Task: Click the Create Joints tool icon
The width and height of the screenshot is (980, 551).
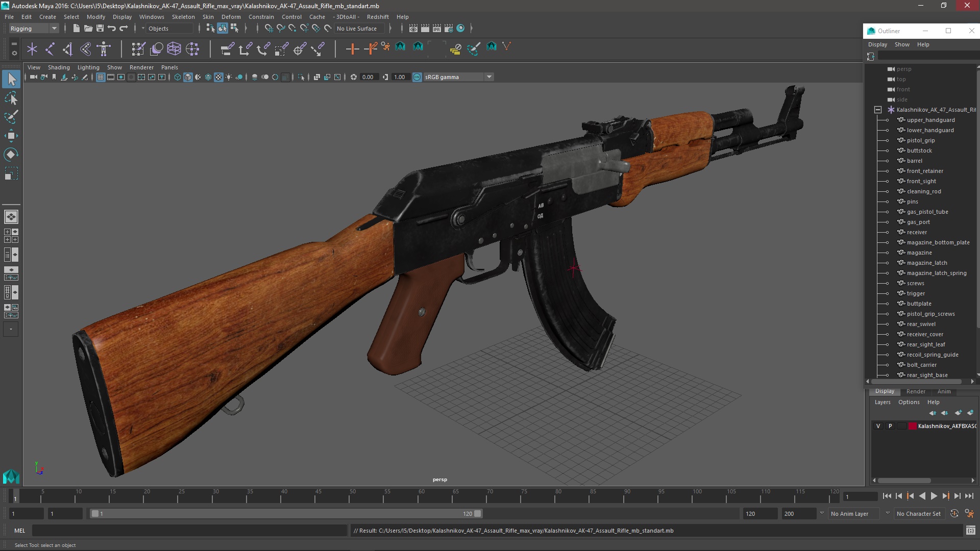Action: [x=50, y=49]
